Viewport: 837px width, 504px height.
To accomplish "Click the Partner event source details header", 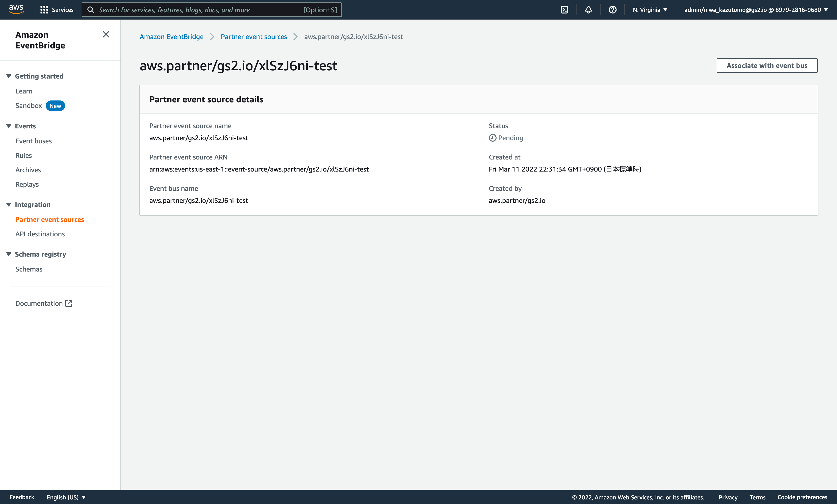I will 206,99.
